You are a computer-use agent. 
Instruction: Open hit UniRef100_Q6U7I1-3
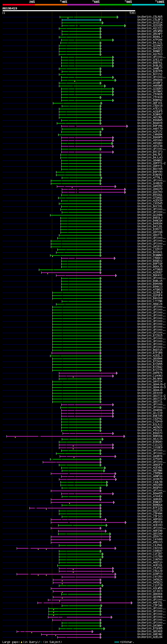tap(151, 399)
